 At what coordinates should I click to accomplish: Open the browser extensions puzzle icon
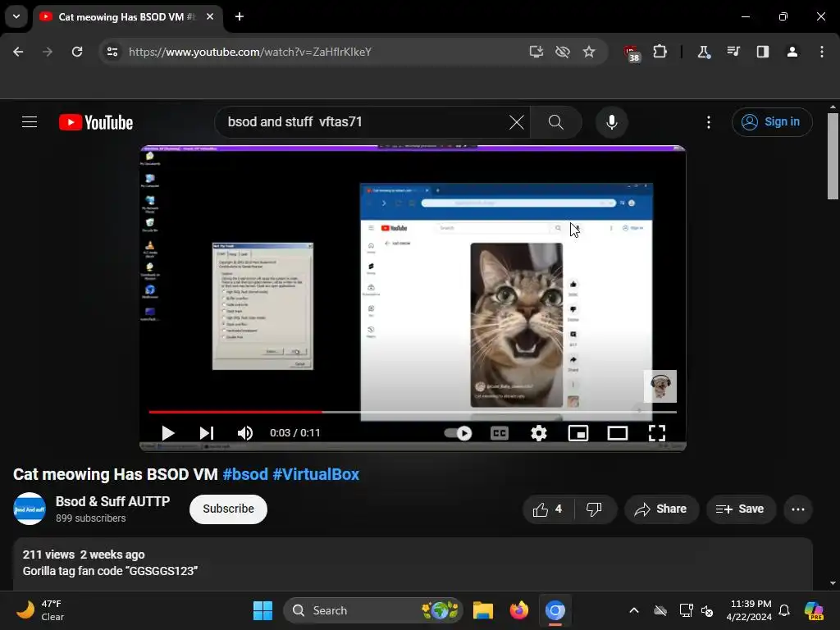[660, 52]
